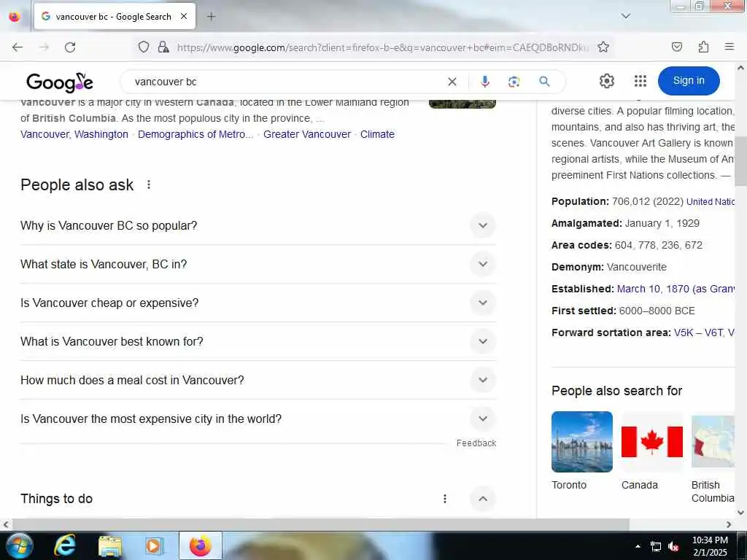
Task: Open the Firefox extensions puzzle icon
Action: click(x=703, y=47)
